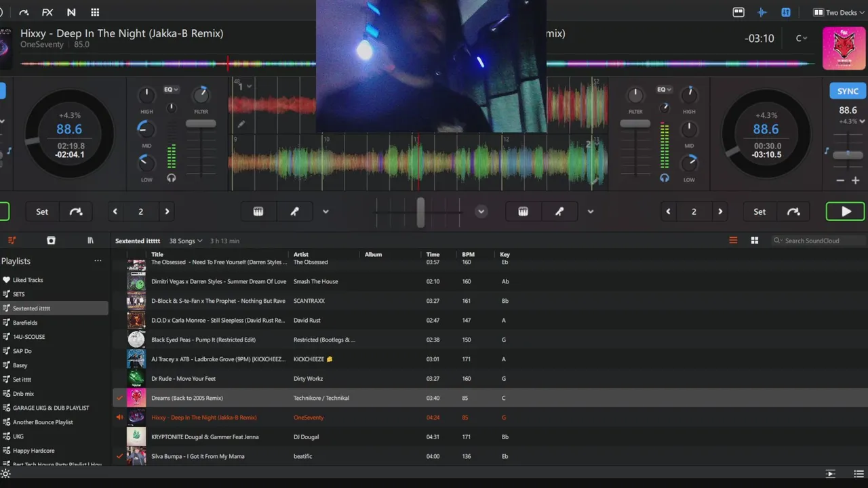Screen dimensions: 868x488
Task: Click the looper arrow icon in top toolbar
Action: point(24,12)
